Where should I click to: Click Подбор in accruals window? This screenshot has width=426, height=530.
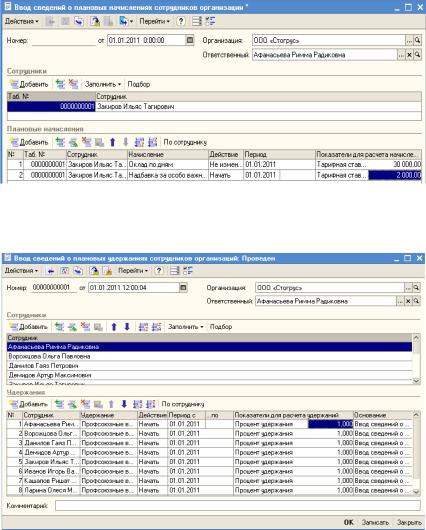point(139,84)
